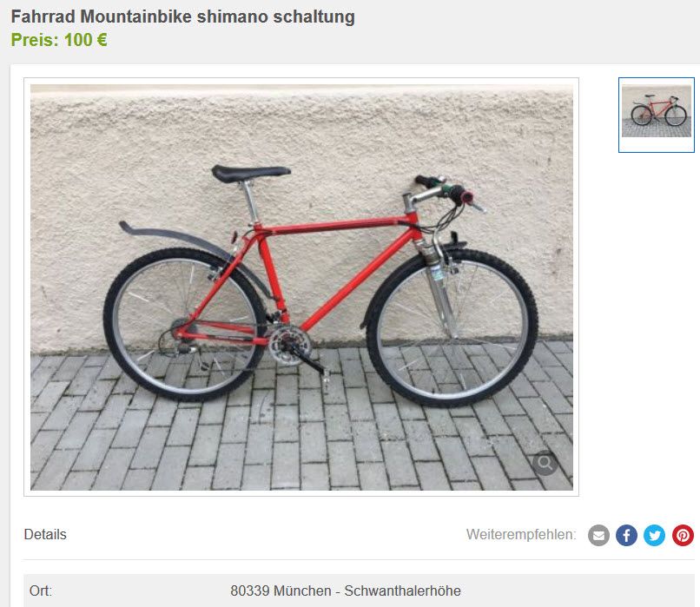Click the bike's black saddle in the photo
Image resolution: width=700 pixels, height=607 pixels.
(x=251, y=173)
